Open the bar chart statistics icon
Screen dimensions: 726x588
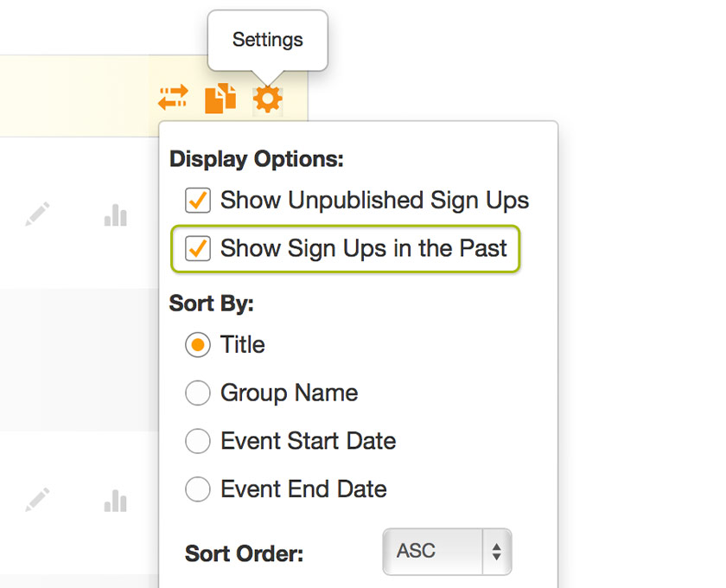pyautogui.click(x=115, y=214)
